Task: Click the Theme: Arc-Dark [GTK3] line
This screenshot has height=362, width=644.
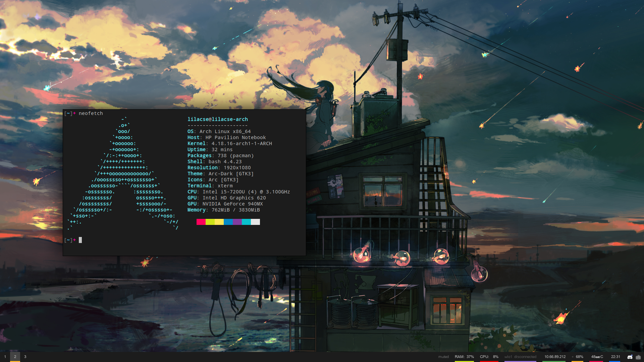Action: 221,174
